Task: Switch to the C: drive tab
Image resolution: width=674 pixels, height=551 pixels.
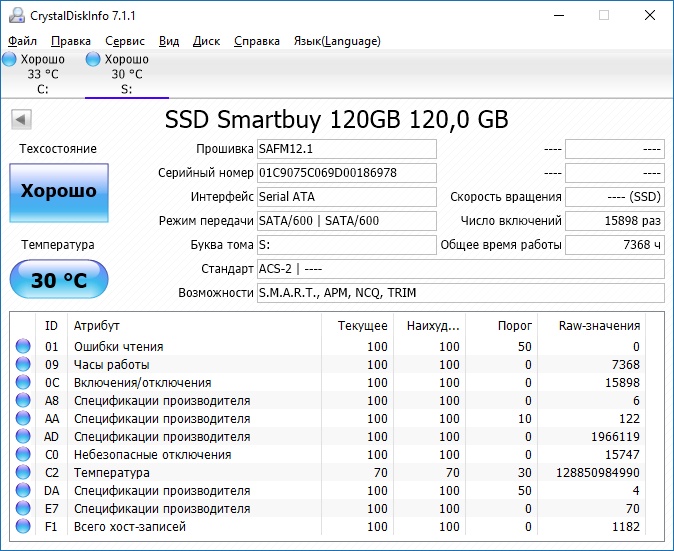Action: [43, 74]
